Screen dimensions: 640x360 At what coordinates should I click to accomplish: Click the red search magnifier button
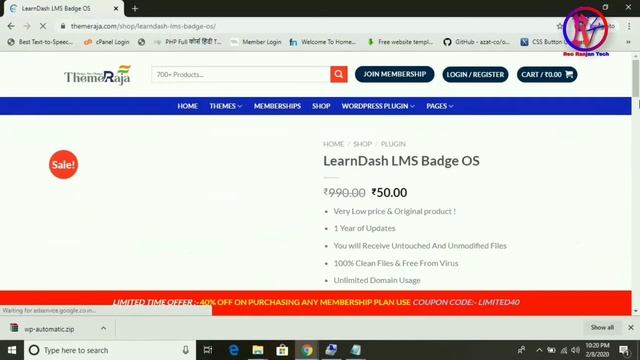point(339,74)
